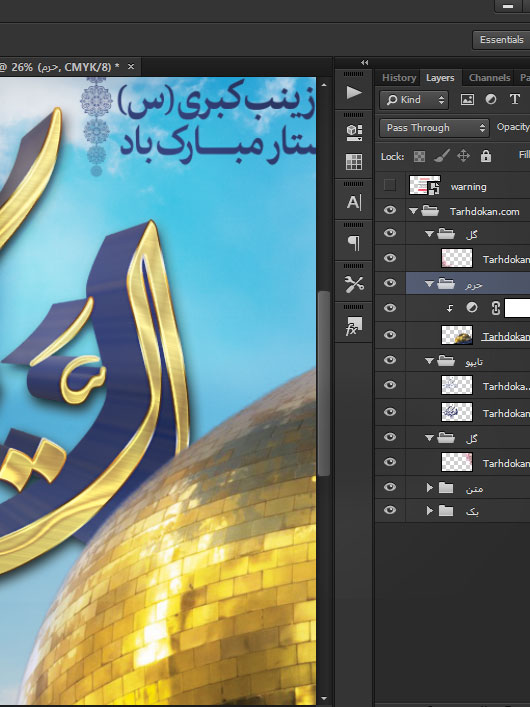
Task: Switch to the Channels tab
Action: (x=489, y=78)
